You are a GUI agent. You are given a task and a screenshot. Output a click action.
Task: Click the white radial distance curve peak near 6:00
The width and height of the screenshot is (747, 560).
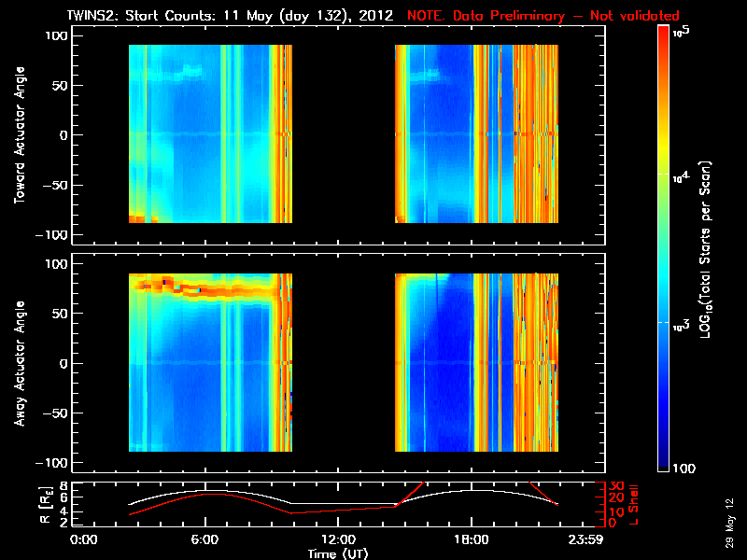tap(204, 491)
